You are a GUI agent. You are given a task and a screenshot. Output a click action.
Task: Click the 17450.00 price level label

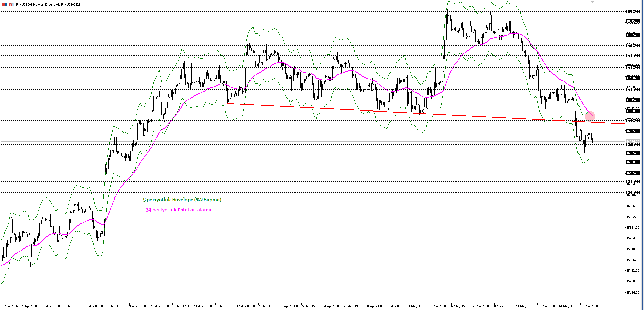tap(633, 78)
